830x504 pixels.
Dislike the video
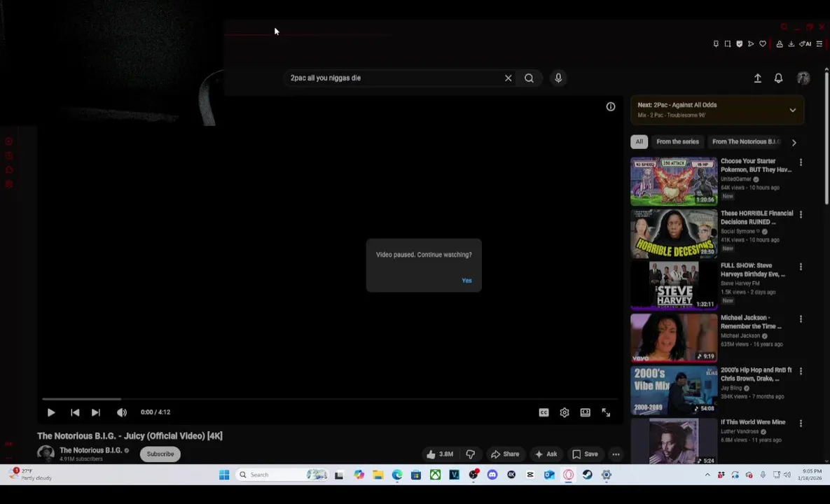point(470,454)
